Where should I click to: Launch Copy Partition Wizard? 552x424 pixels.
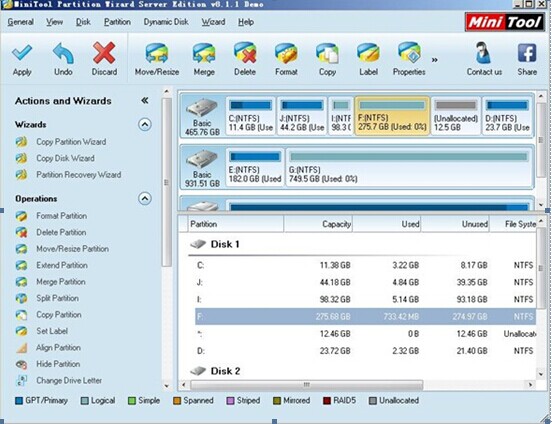coord(71,142)
